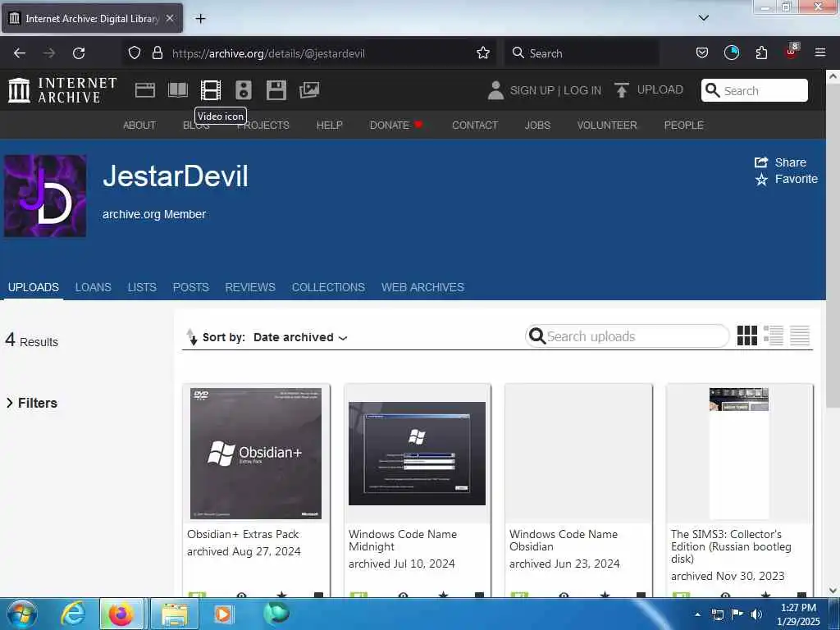The image size is (840, 630).
Task: Focus the Firefox toolbar search box
Action: (x=582, y=53)
